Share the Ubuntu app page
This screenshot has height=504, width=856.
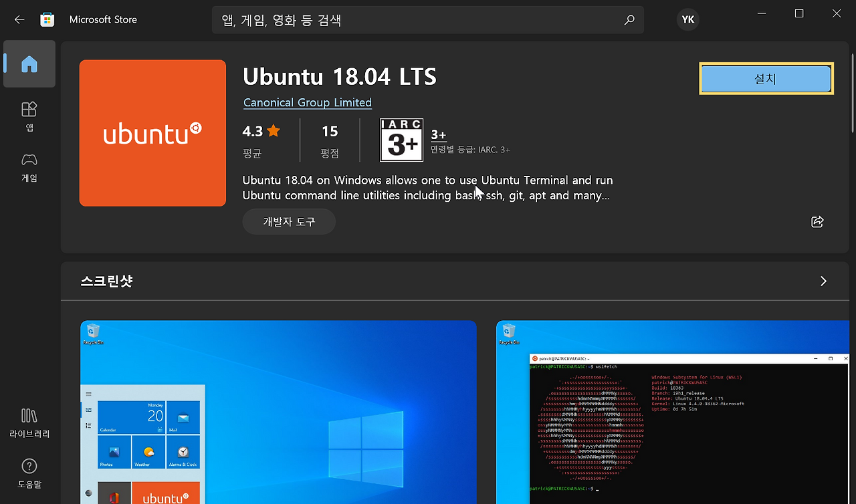(817, 222)
